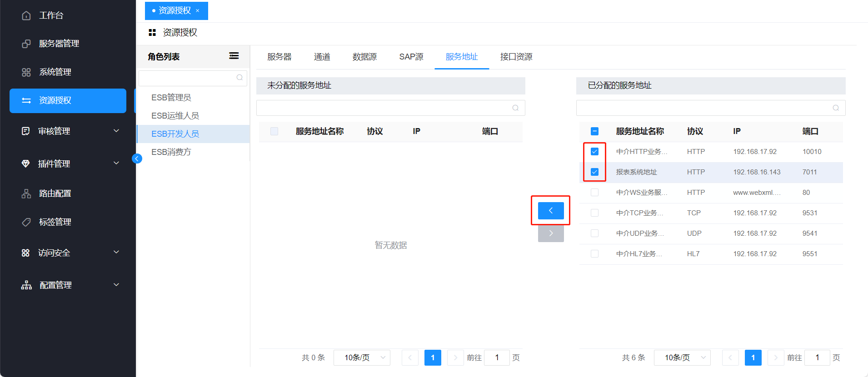Expand the 配置管理 menu chevron

click(116, 285)
